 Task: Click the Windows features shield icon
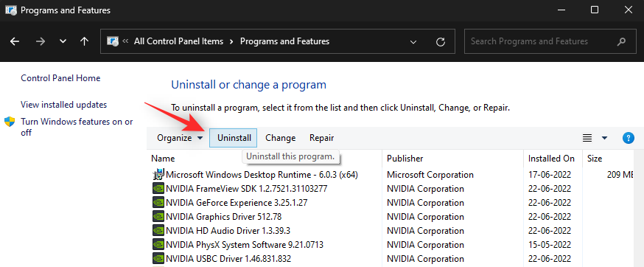point(10,122)
